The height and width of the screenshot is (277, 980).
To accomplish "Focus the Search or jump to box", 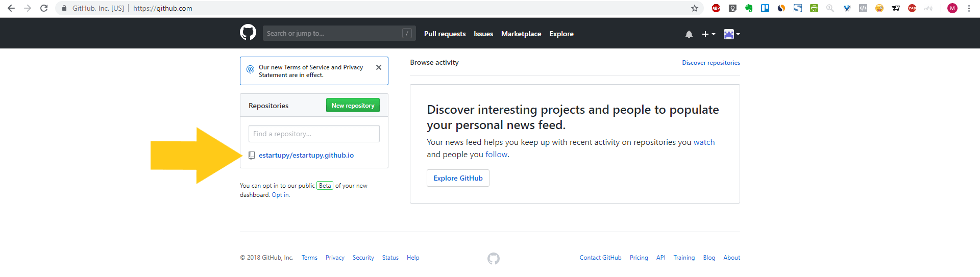I will point(339,33).
